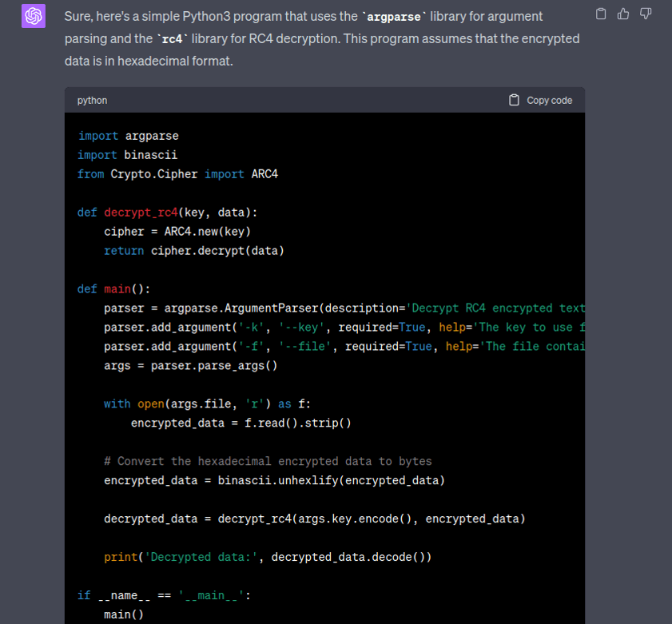Screen dimensions: 672x624
Task: Click the ChatGPT avatar icon
Action: point(33,16)
